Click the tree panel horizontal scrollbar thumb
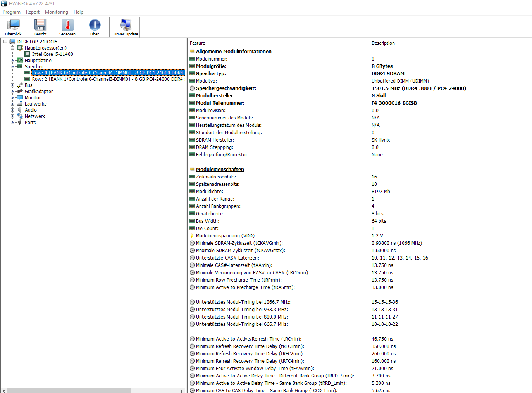 69,391
